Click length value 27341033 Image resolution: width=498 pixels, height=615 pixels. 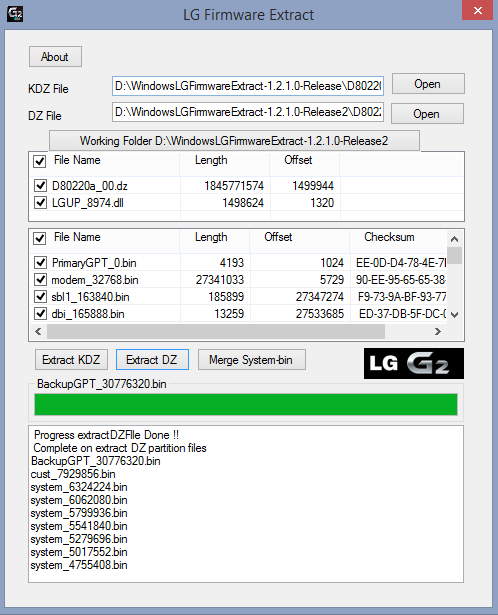point(220,280)
